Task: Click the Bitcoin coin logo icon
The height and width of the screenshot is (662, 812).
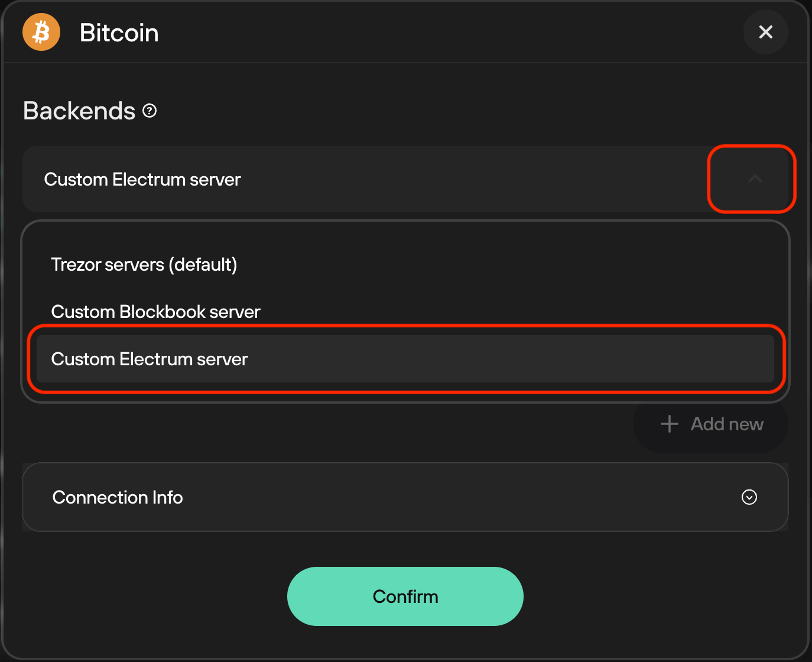Action: [x=41, y=32]
